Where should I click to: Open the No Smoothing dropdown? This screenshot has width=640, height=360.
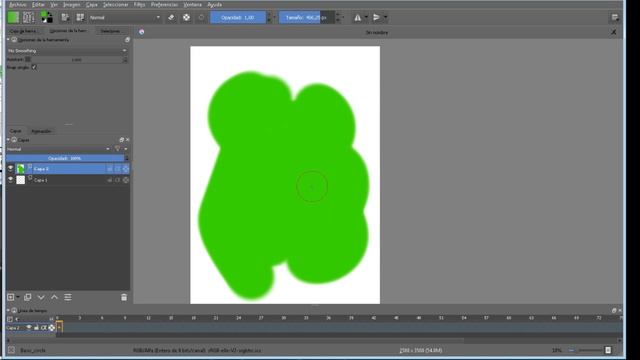67,51
